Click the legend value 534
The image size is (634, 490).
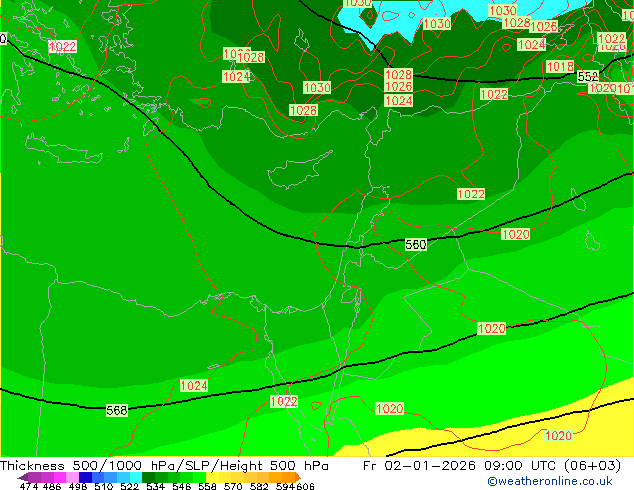tap(155, 486)
